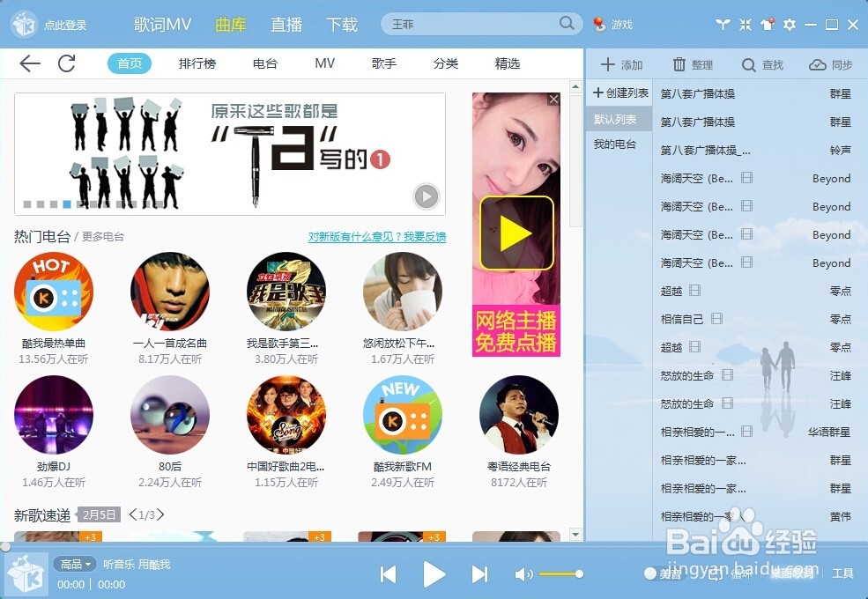The height and width of the screenshot is (599, 868).
Task: Open the 更多电台 link
Action: point(103,237)
